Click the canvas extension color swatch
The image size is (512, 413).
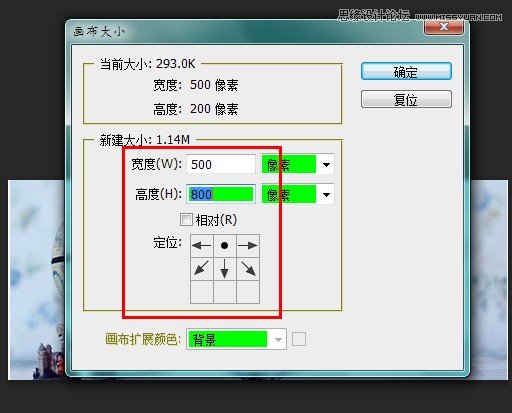pyautogui.click(x=299, y=339)
